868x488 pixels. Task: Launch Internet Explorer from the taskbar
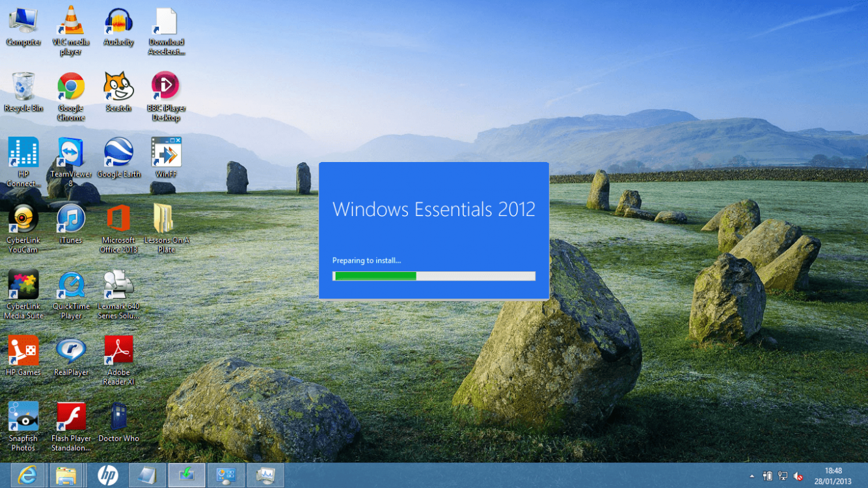point(27,476)
